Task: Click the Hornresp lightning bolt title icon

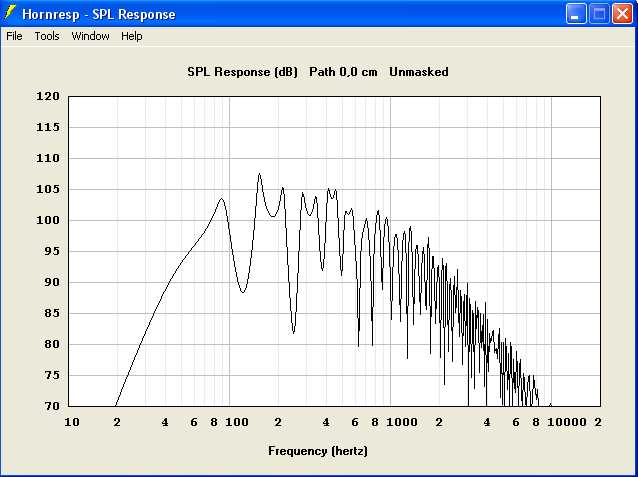Action: coord(10,13)
